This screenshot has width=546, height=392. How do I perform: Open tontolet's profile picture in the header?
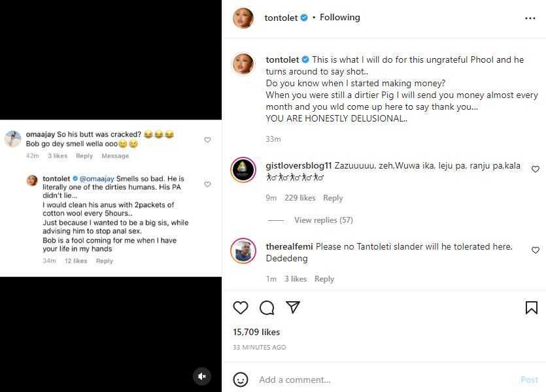243,18
